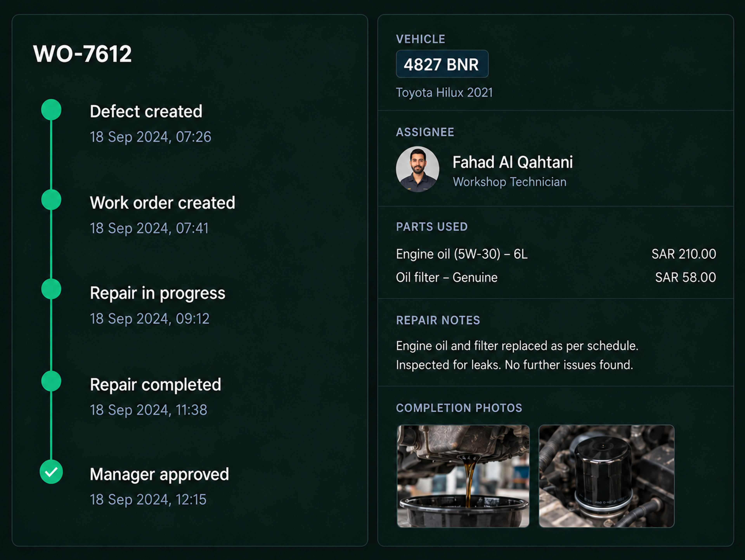Click the 18 Sep 2024, 09:12 timestamp
Image resolution: width=745 pixels, height=560 pixels.
150,319
